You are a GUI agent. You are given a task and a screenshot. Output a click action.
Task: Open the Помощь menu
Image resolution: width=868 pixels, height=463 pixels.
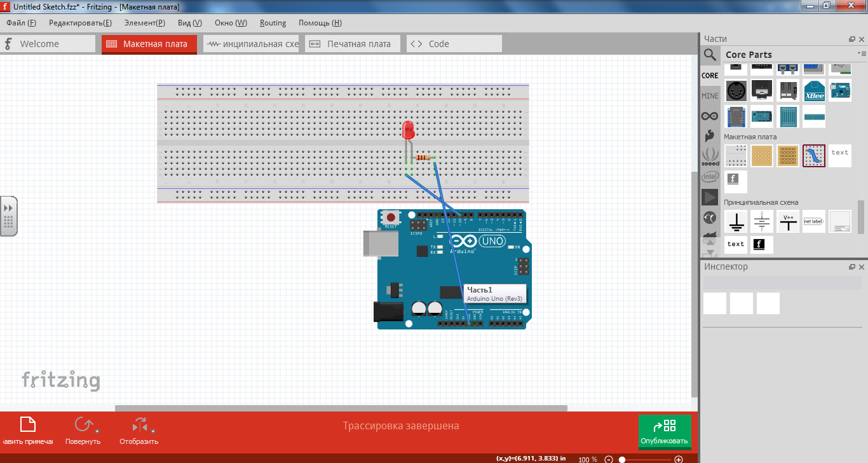(x=320, y=23)
